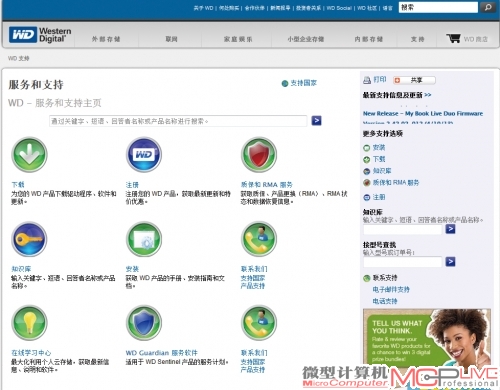This screenshot has width=500, height=390.
Task: Submit the main keyword search arrow button
Action: [x=316, y=120]
